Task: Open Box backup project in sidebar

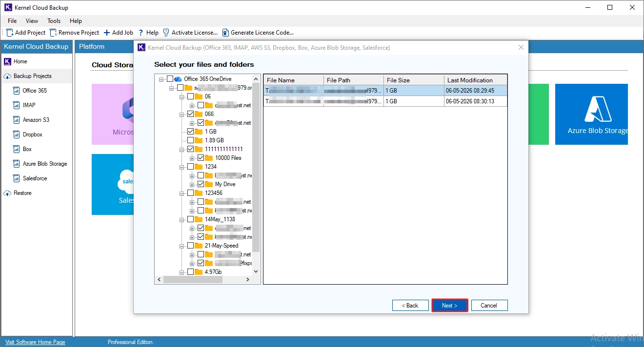Action: coord(27,149)
